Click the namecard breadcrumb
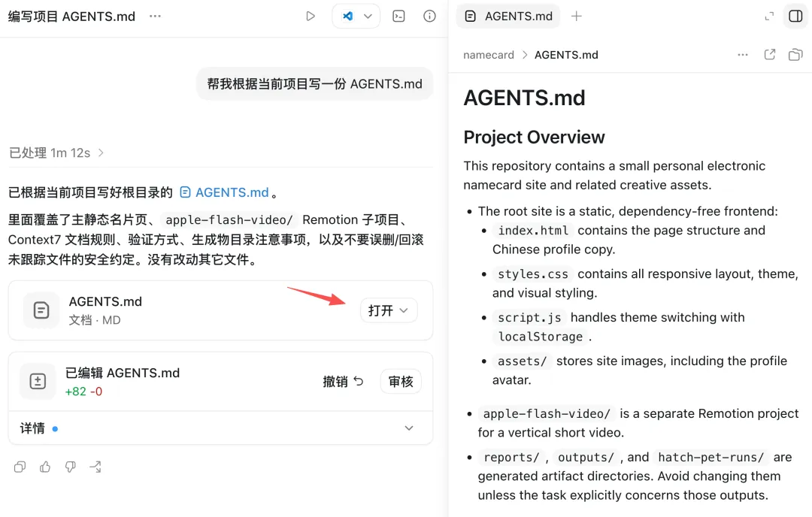The width and height of the screenshot is (812, 517). (x=489, y=55)
